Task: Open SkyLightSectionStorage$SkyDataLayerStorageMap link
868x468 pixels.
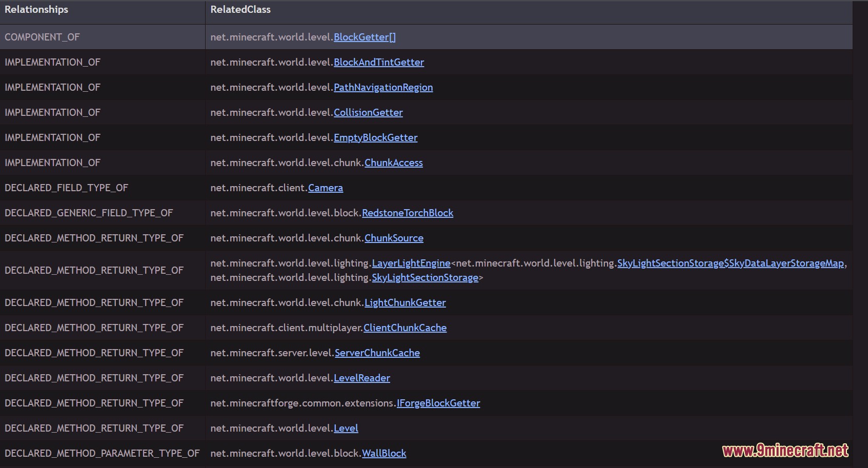Action: click(x=730, y=263)
